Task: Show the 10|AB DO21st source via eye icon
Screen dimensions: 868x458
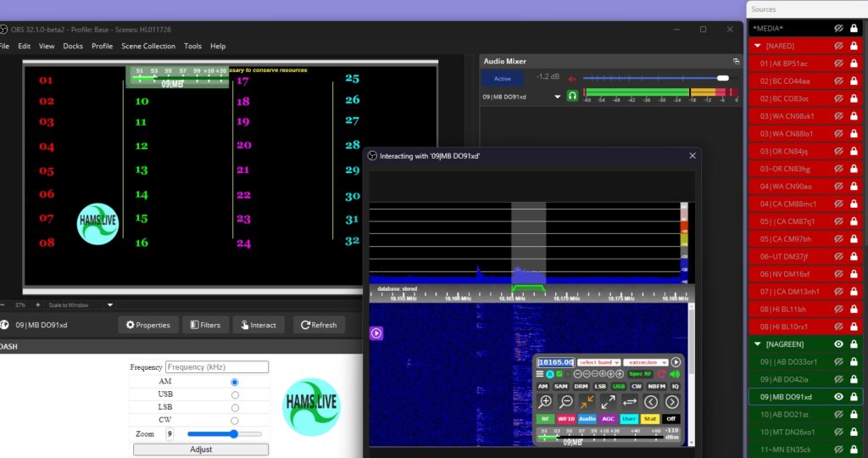Action: point(837,415)
